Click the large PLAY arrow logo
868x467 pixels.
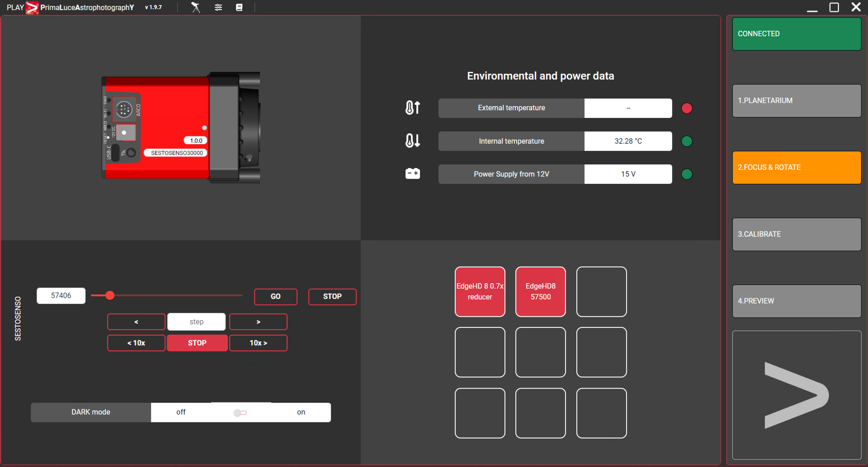point(796,395)
